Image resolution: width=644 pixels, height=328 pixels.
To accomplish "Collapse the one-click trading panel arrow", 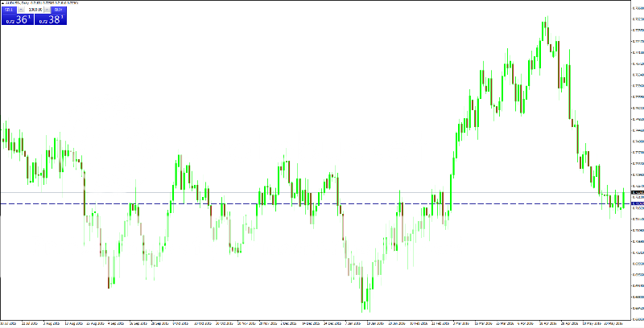I will point(3,3).
